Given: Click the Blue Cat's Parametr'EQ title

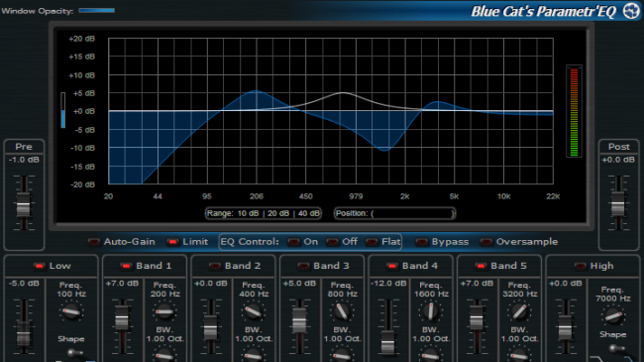Looking at the screenshot, I should tap(543, 12).
